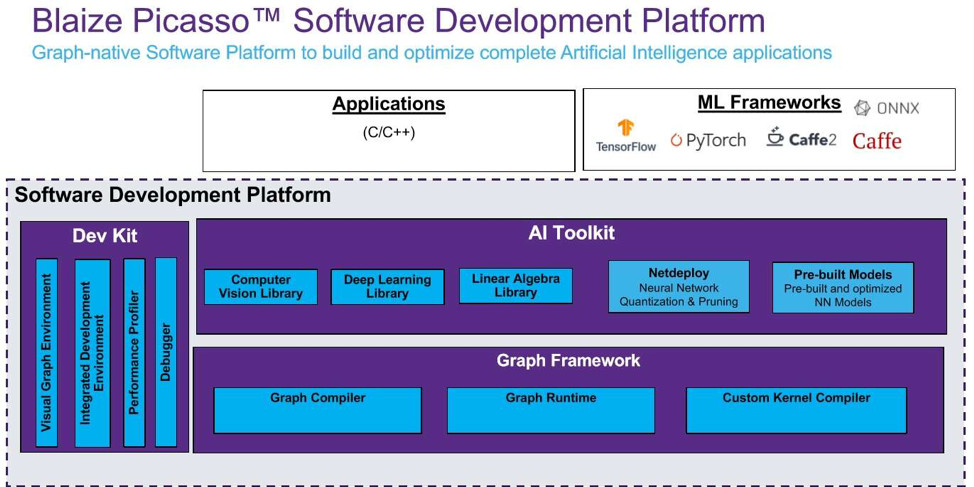The height and width of the screenshot is (487, 974).
Task: Click the Software Development Platform label
Action: tap(173, 195)
